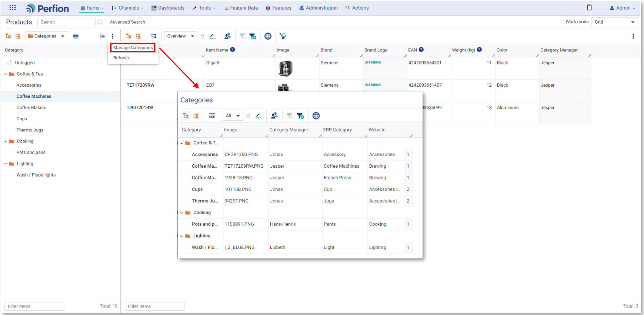Image resolution: width=644 pixels, height=315 pixels.
Task: Collapse Coffee & Tea in left tree
Action: [x=6, y=74]
